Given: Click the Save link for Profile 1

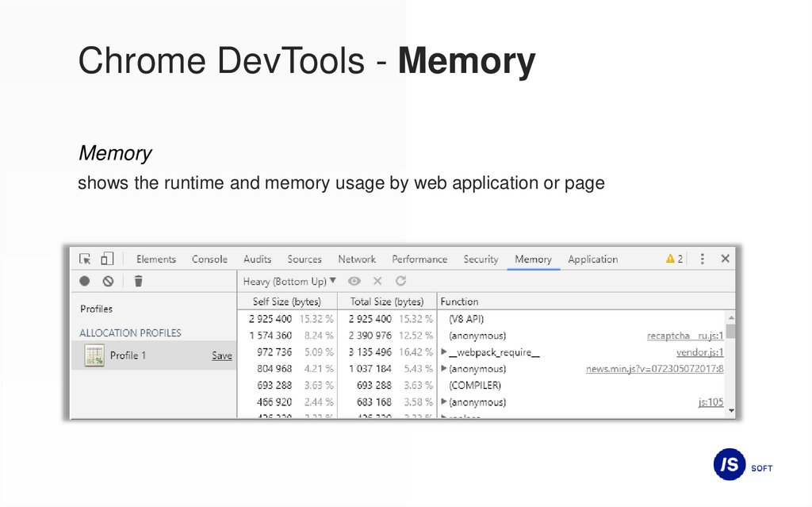Looking at the screenshot, I should point(222,355).
